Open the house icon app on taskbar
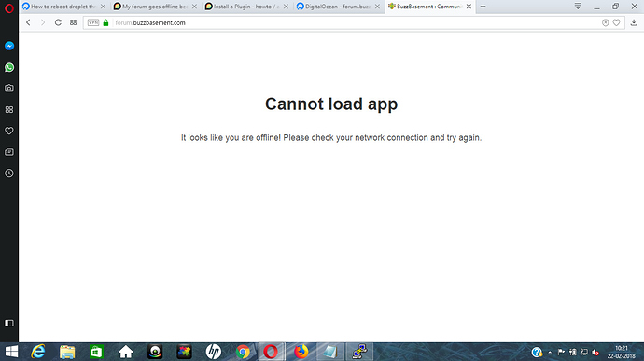644x361 pixels. tap(126, 352)
